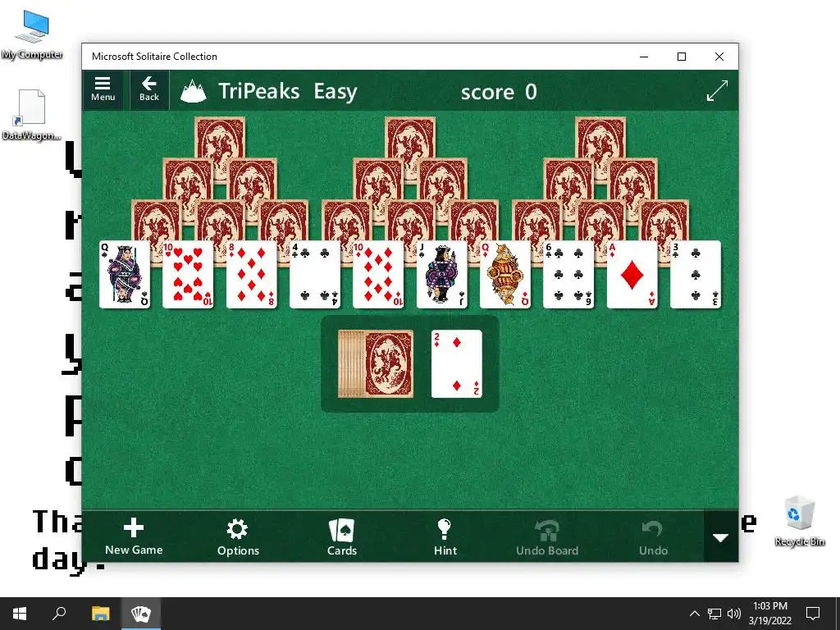
Task: Open network status tray icon
Action: click(x=714, y=614)
